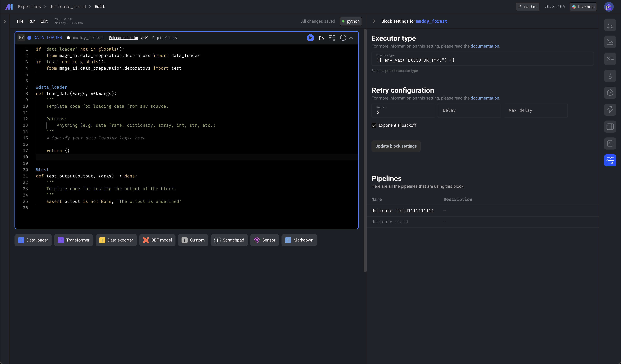Add a Custom block
Screen dimensions: 621x364
point(193,240)
